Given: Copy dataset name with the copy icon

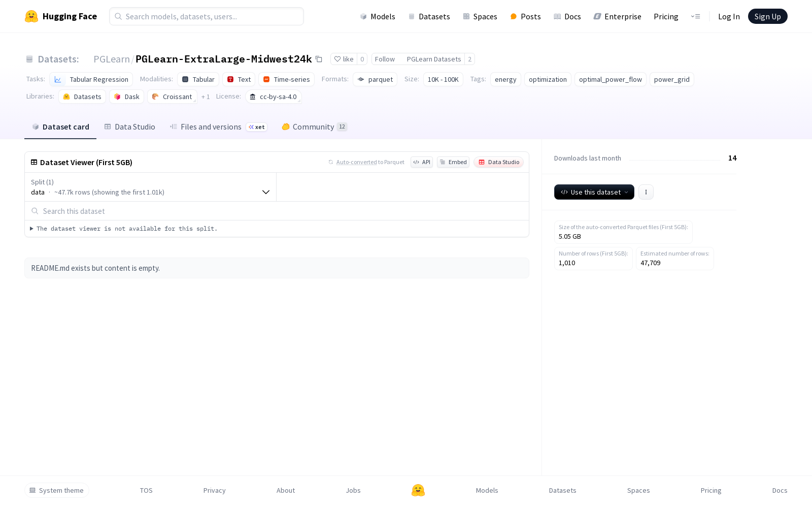Looking at the screenshot, I should pyautogui.click(x=319, y=59).
